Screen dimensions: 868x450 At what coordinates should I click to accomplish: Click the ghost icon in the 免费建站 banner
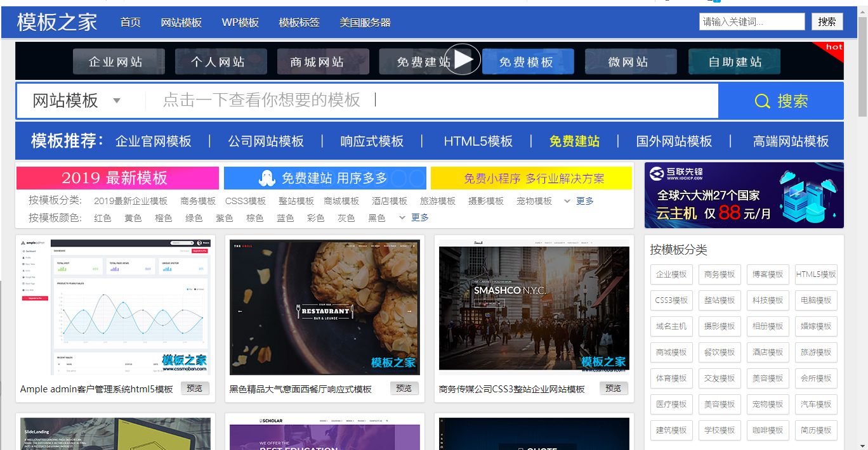click(267, 179)
